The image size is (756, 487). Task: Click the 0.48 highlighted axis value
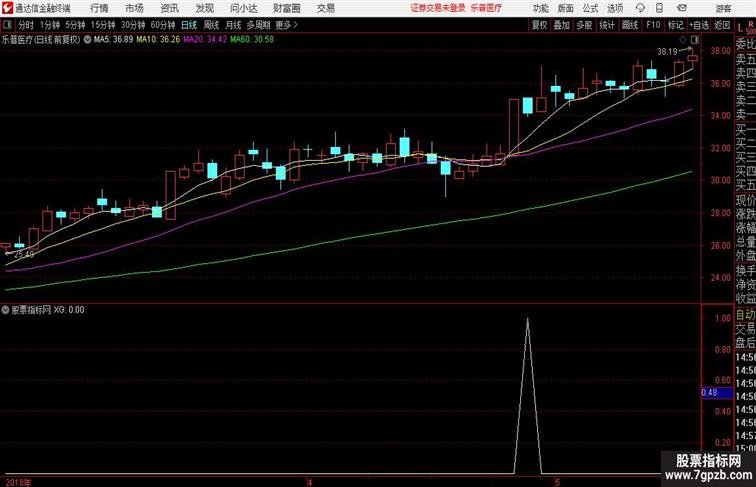tap(717, 392)
